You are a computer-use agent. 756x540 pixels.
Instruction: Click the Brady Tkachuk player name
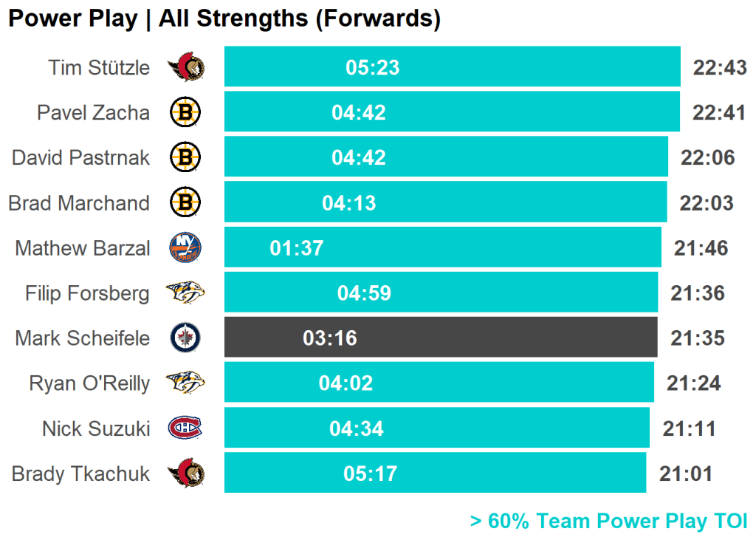(80, 474)
